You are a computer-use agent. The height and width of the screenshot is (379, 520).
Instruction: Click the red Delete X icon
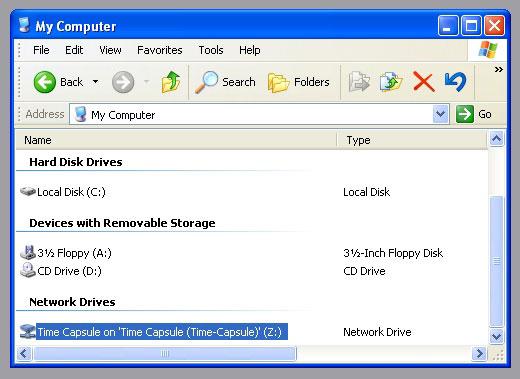coord(424,82)
